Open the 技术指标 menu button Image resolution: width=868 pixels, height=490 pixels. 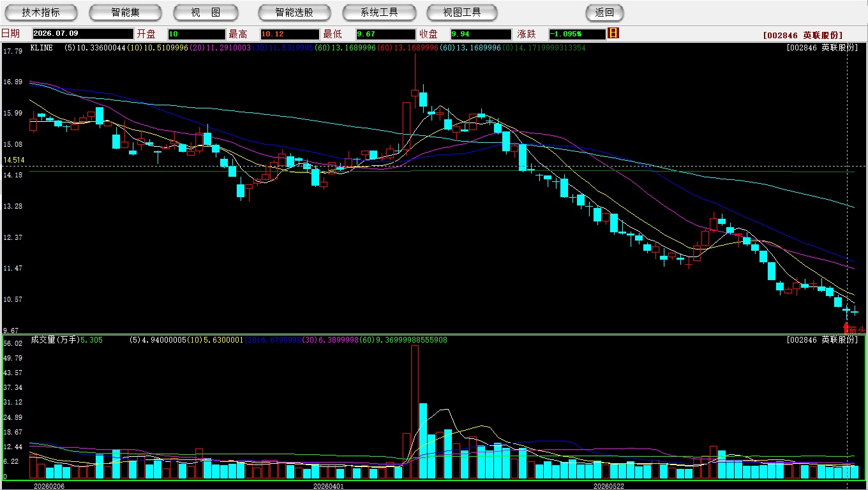pyautogui.click(x=41, y=12)
